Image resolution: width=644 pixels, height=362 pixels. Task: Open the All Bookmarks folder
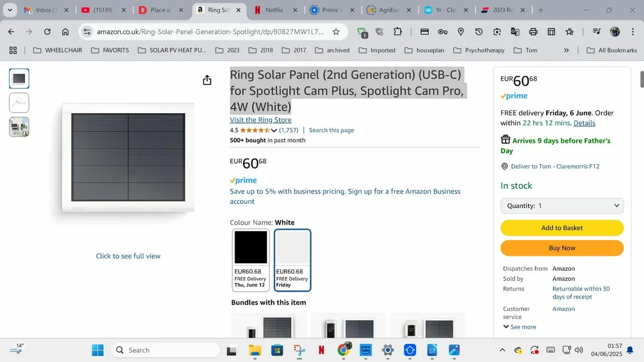(x=611, y=50)
